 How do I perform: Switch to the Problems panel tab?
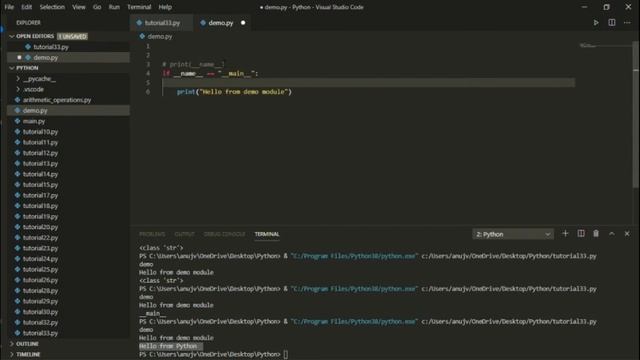pyautogui.click(x=152, y=234)
